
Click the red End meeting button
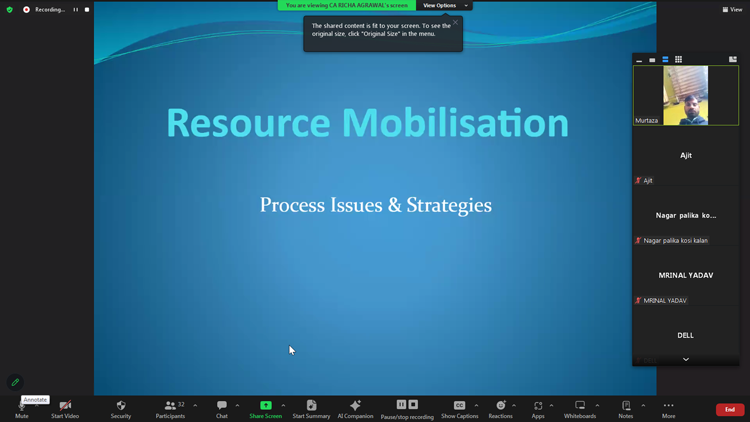(729, 409)
